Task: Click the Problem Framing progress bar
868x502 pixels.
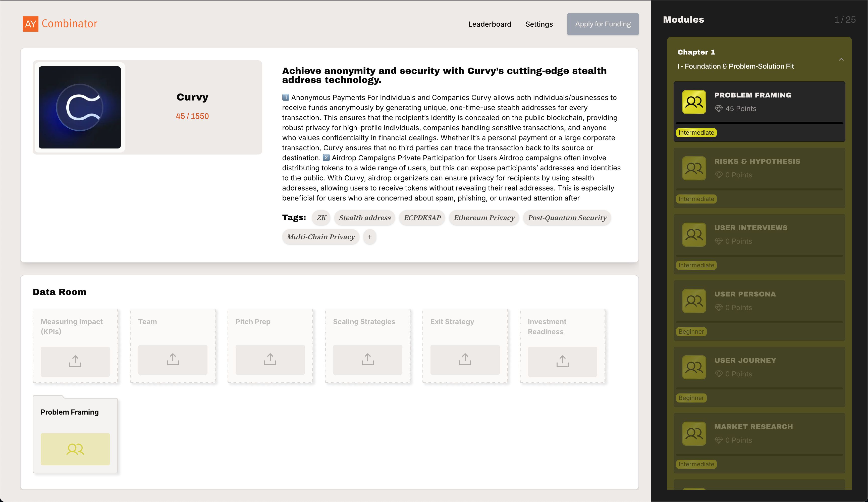Action: point(759,123)
